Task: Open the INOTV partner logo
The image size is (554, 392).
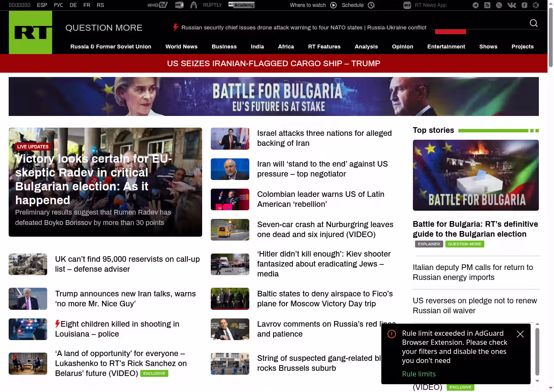Action: (158, 5)
